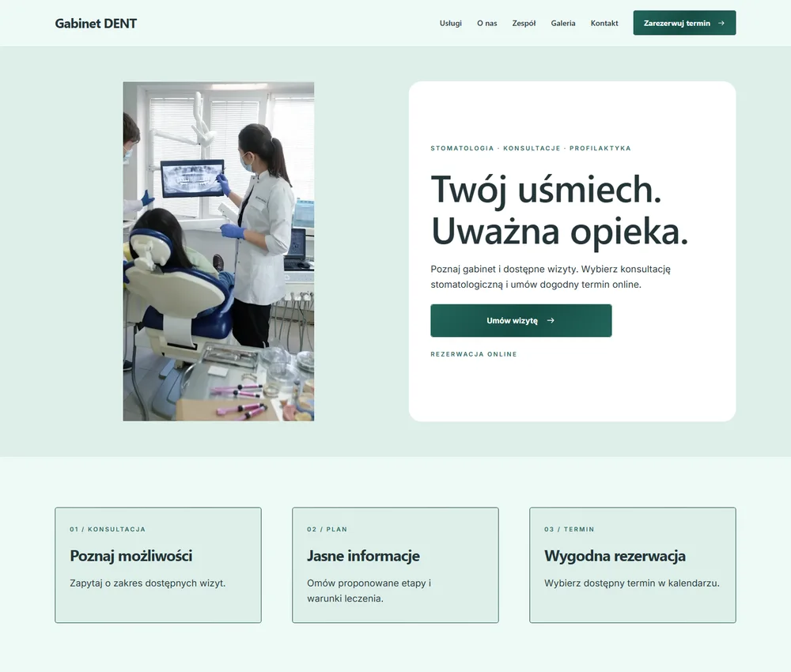Select the Poznaj możliwości card heading

click(x=131, y=556)
